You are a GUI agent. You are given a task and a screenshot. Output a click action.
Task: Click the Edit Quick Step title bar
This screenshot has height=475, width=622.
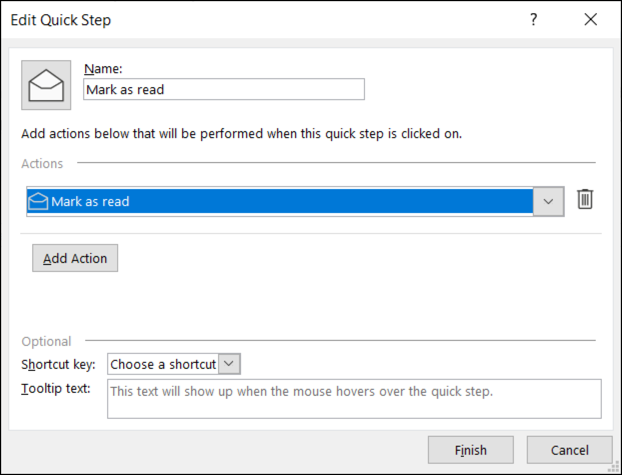coord(250,19)
